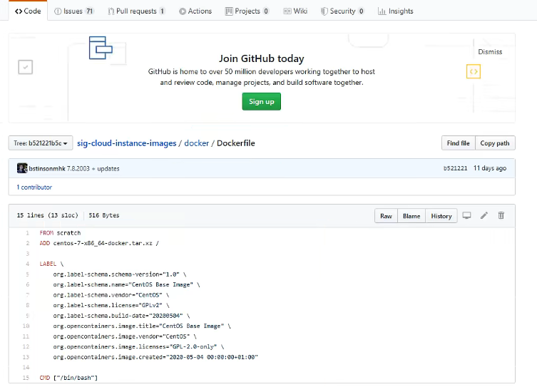
Task: Click the 11 days ago timestamp
Action: pos(490,168)
